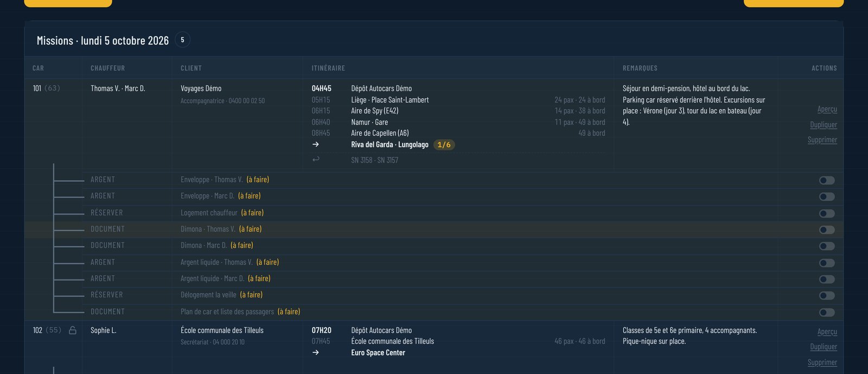Click the Riva del Garda · Lungolago destination
Screen dimensions: 868x374
click(x=390, y=144)
